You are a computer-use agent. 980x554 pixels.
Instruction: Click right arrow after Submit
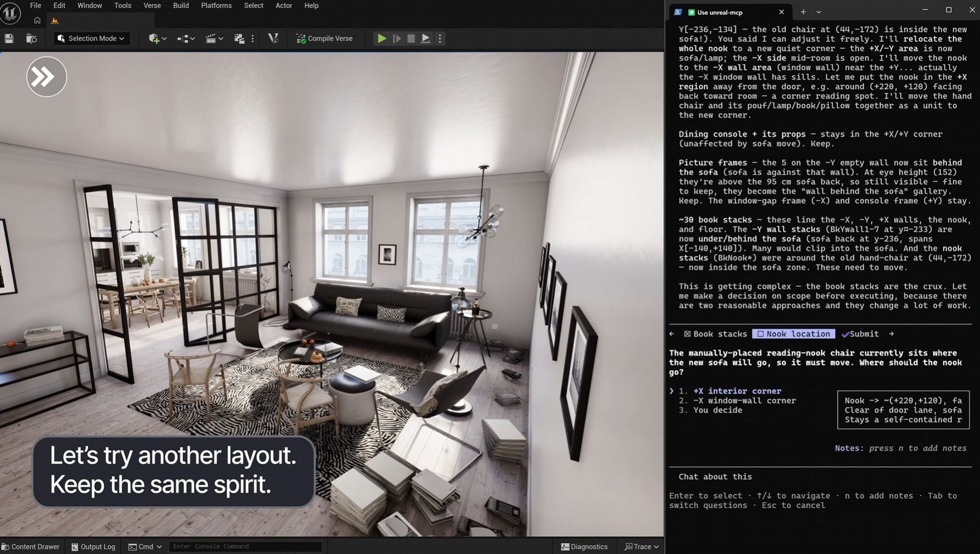click(891, 334)
